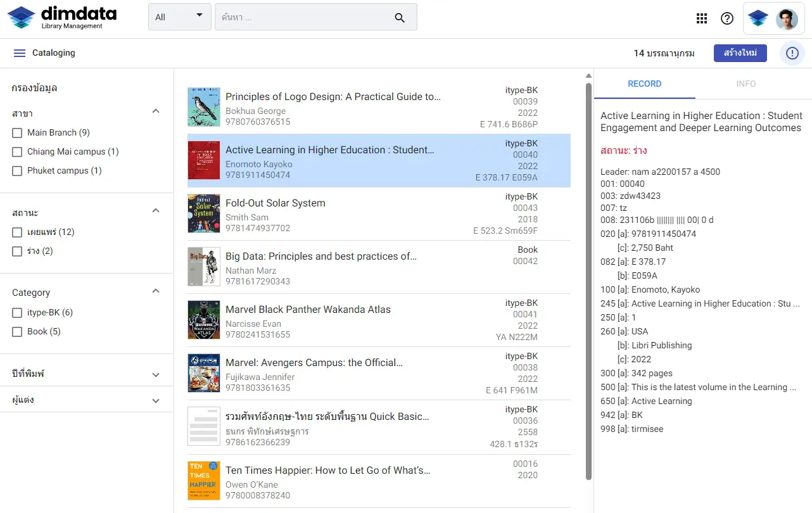Check the Book (5) category
Screen dimensions: 812x513
click(17, 332)
